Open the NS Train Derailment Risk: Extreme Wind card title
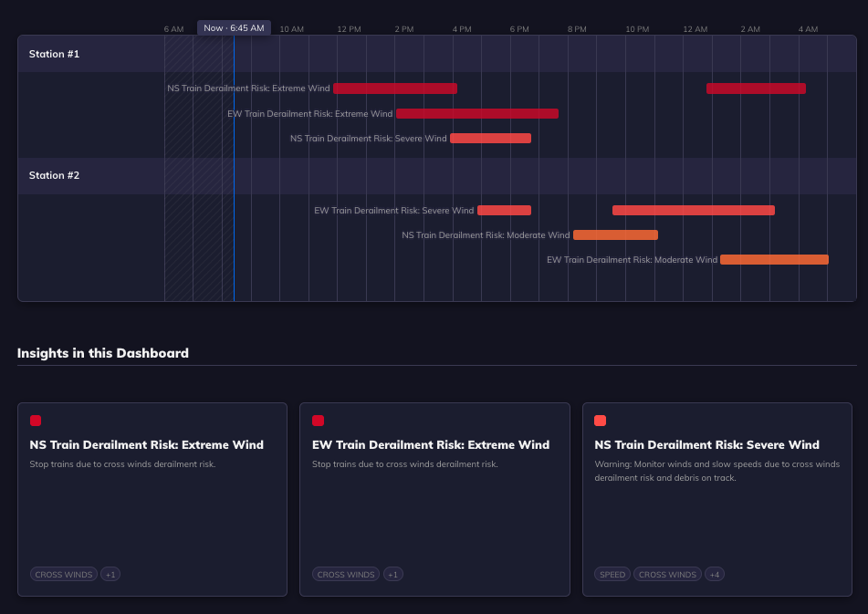Image resolution: width=868 pixels, height=614 pixels. pos(147,444)
